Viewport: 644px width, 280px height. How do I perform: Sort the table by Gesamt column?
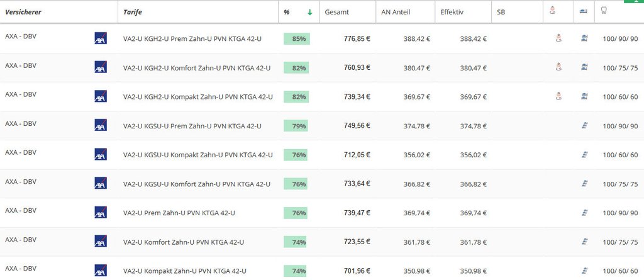coord(337,12)
